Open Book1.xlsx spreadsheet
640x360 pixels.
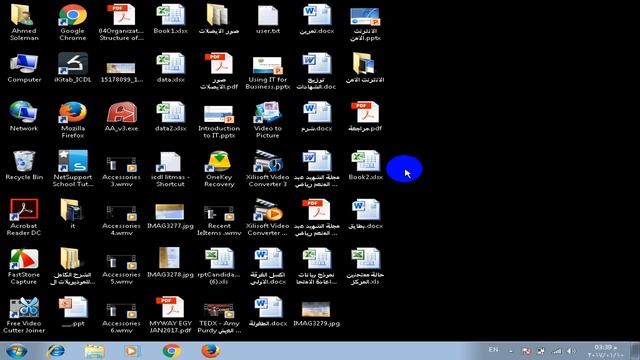click(170, 19)
